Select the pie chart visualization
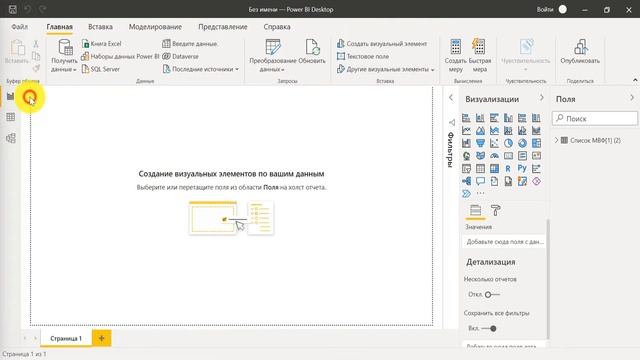 pyautogui.click(x=508, y=143)
